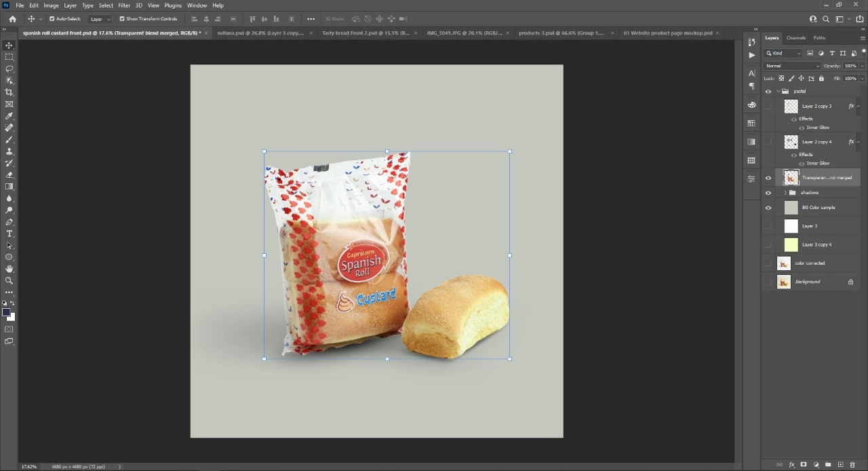The height and width of the screenshot is (471, 868).
Task: Open the Plugins menu
Action: coord(173,5)
